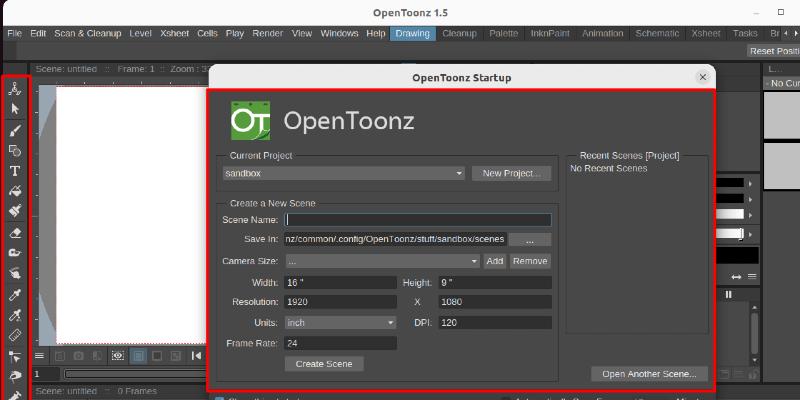Click the Scene Name input field
Image resolution: width=800 pixels, height=400 pixels.
417,220
